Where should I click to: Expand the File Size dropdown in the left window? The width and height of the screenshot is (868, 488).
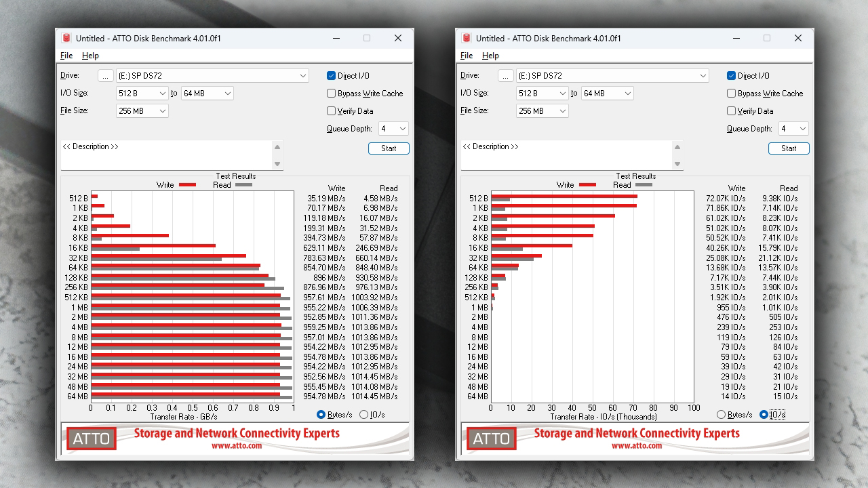142,111
